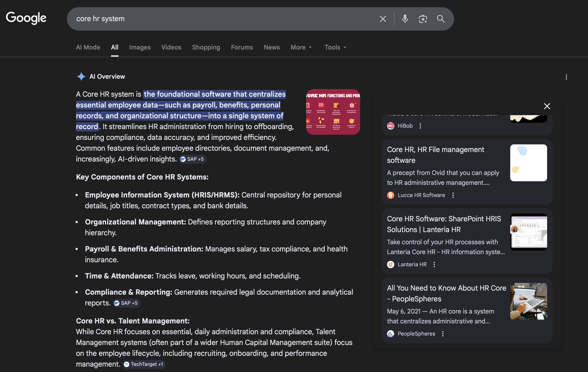
Task: Open search by image camera icon
Action: tap(423, 19)
